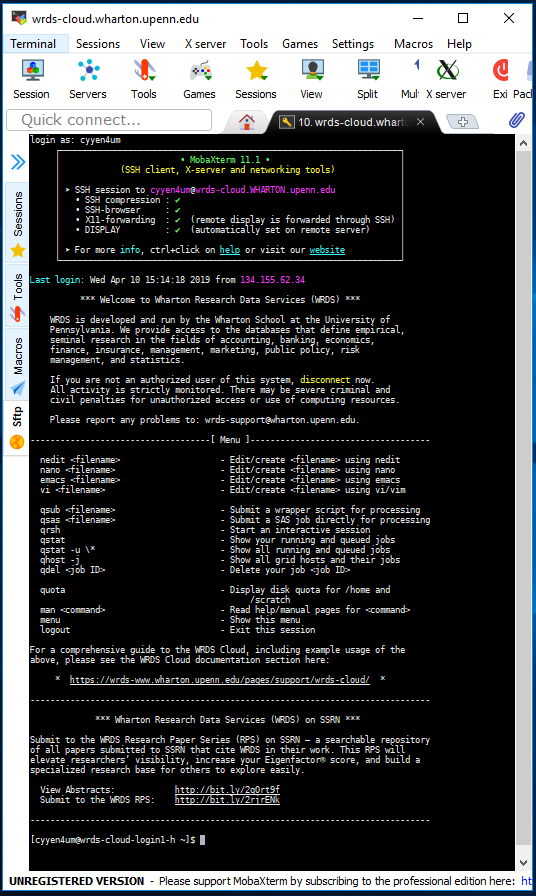Click the MobaXterm title bar app icon
Screen dimensions: 536x896
click(19, 18)
